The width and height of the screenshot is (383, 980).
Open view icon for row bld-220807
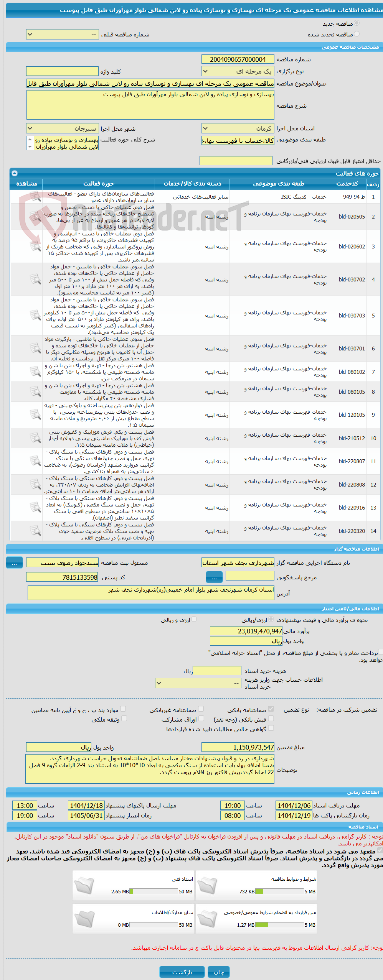point(35,461)
